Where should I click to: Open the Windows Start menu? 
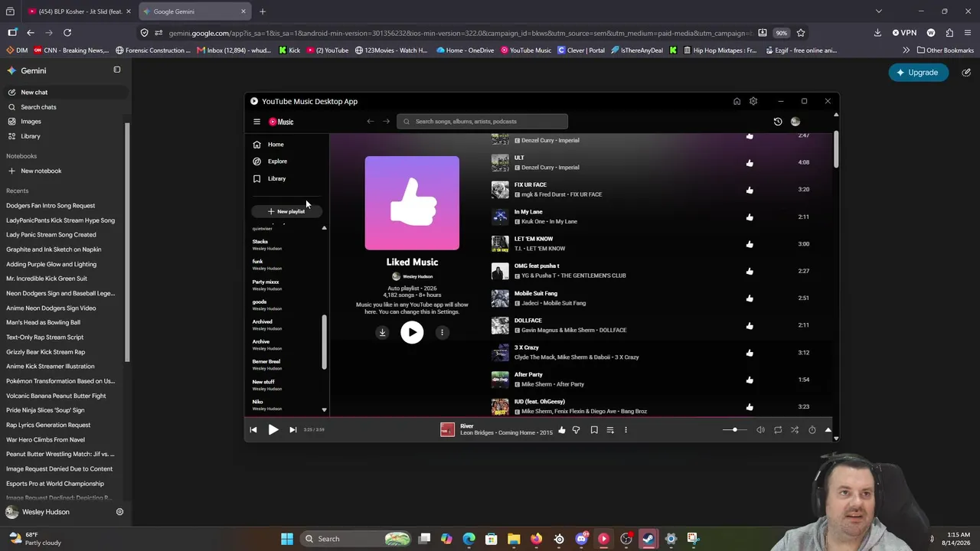[287, 539]
